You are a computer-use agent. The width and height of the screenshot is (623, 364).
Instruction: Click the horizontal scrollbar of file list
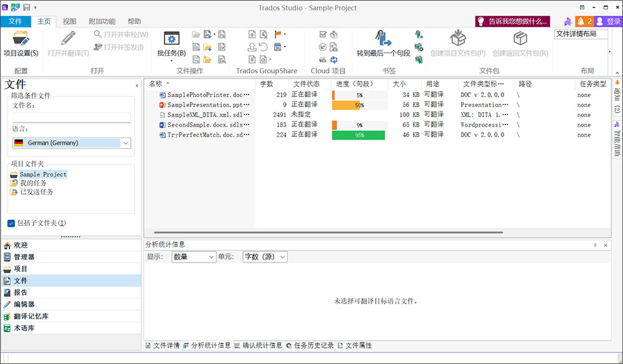pos(328,232)
